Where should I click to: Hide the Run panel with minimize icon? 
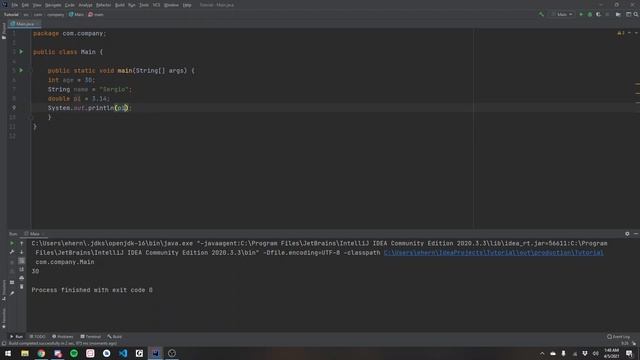[636, 234]
